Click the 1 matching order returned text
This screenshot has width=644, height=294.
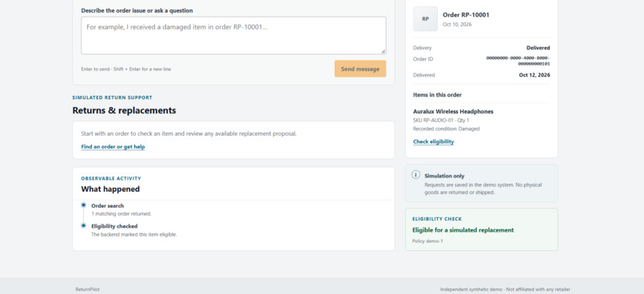[x=121, y=214]
